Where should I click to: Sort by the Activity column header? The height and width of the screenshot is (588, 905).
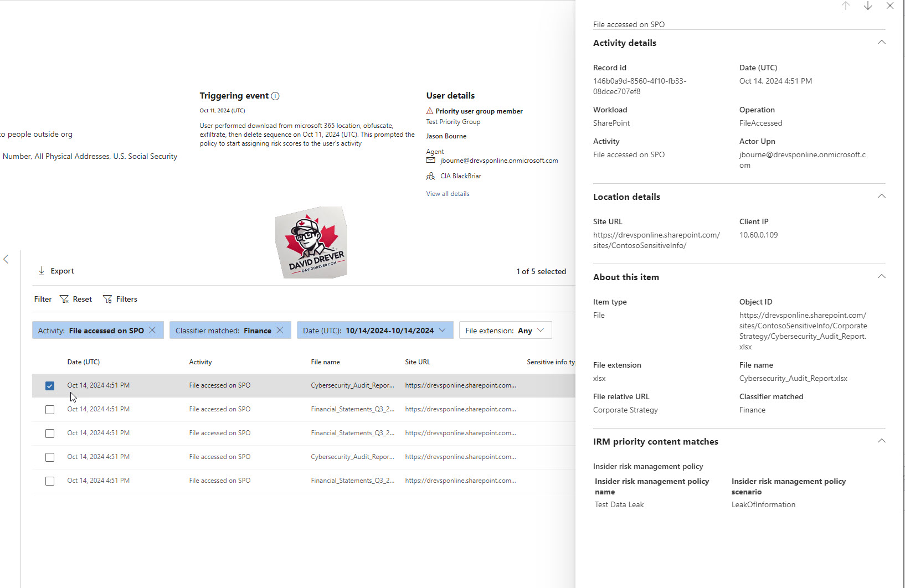[200, 362]
